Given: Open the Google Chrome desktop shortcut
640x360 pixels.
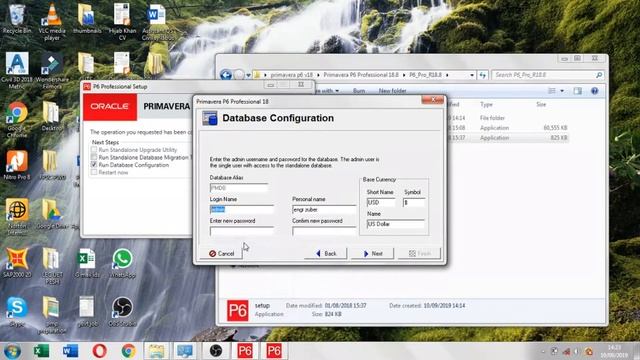Looking at the screenshot, I should coord(17,119).
